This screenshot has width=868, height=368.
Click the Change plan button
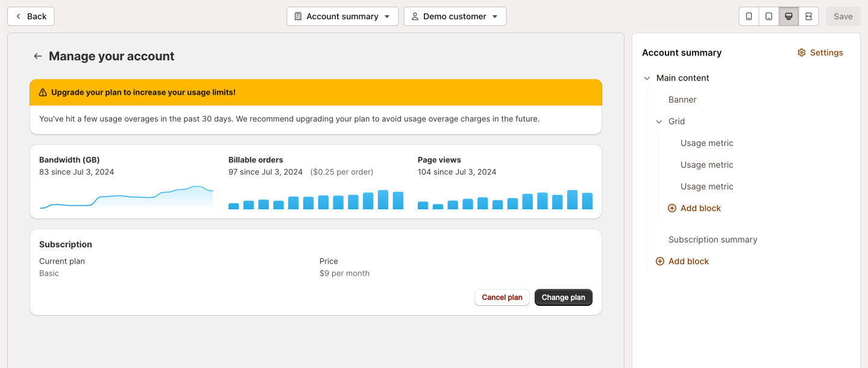tap(563, 297)
